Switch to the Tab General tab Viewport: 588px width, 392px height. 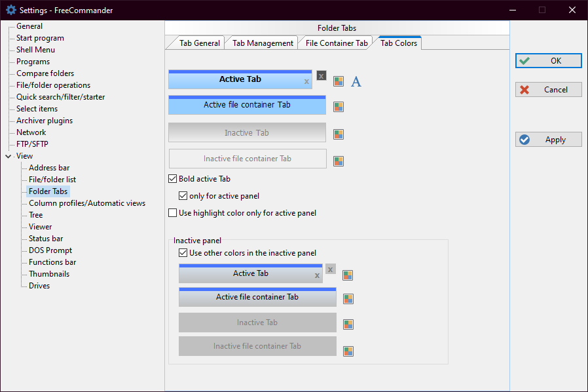[x=199, y=43]
